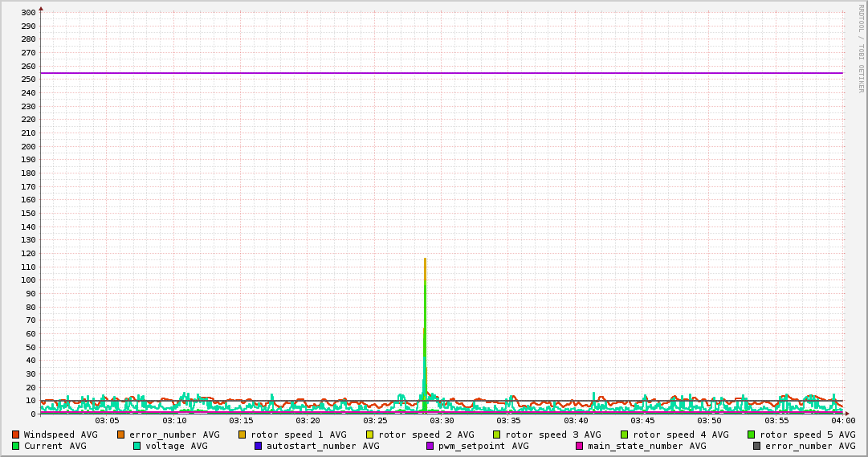The width and height of the screenshot is (868, 457).
Task: Click the purple pwm_setpoint AVG swatch
Action: click(430, 446)
